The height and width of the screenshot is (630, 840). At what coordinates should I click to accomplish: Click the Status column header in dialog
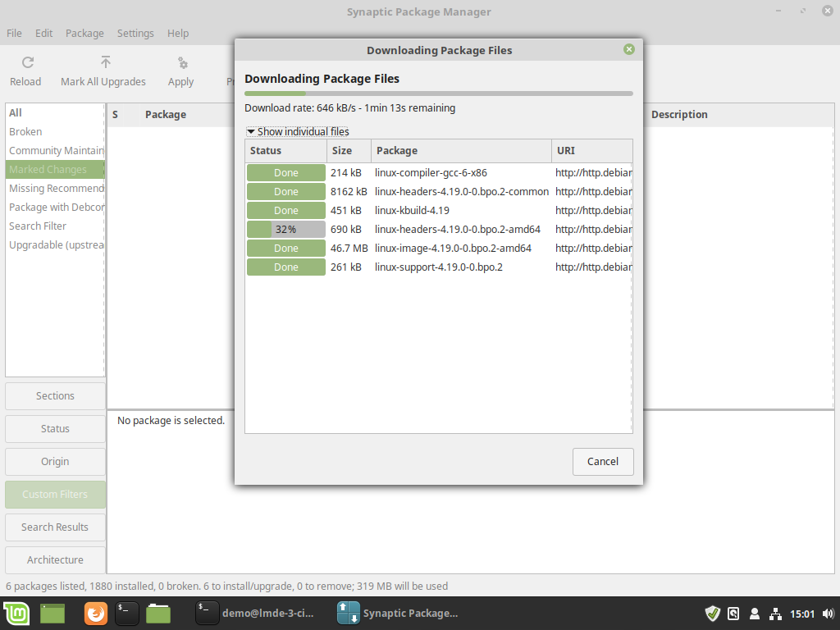click(286, 151)
